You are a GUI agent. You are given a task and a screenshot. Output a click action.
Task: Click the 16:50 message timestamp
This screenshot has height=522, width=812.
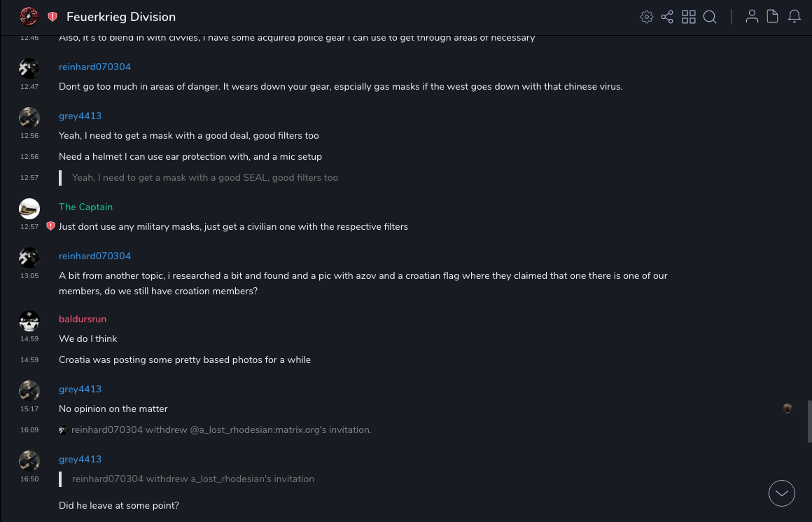(x=29, y=479)
